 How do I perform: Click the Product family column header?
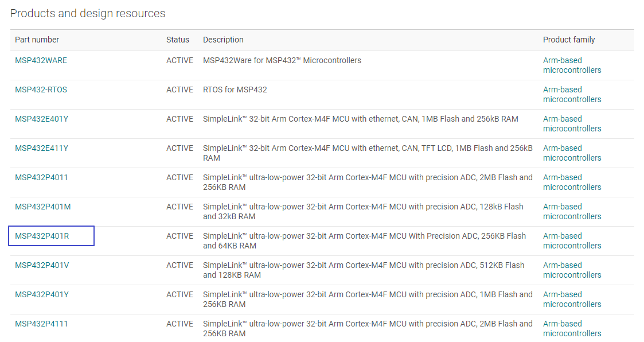pos(569,40)
